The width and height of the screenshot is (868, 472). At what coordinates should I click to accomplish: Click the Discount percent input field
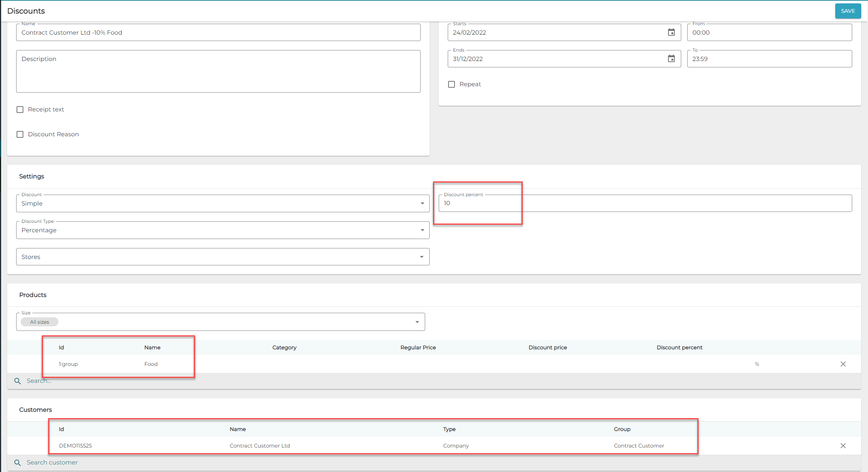(645, 204)
